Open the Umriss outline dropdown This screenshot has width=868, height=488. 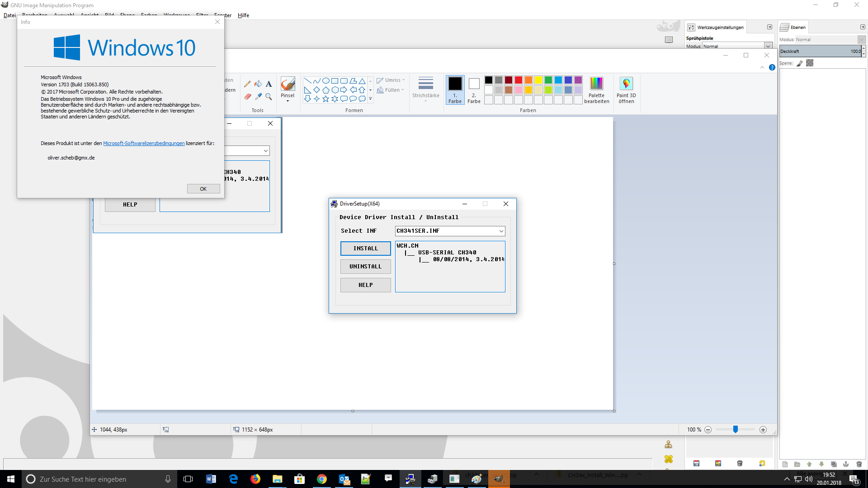tap(391, 80)
